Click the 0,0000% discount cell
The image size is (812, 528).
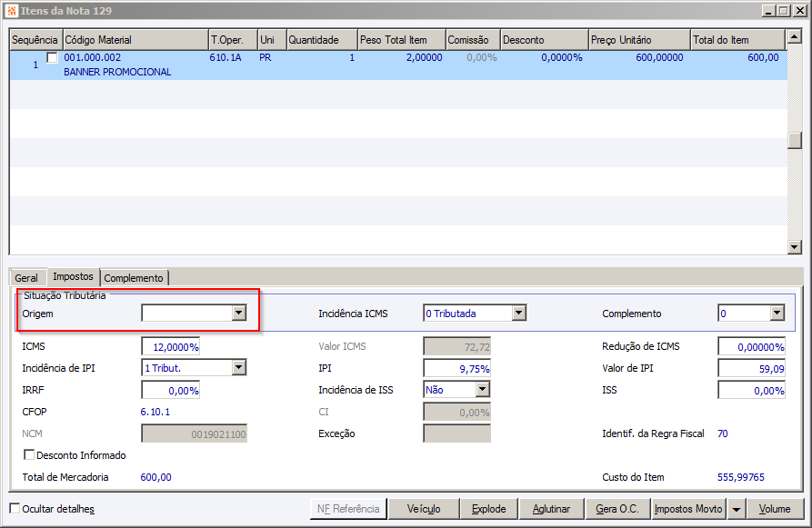562,57
